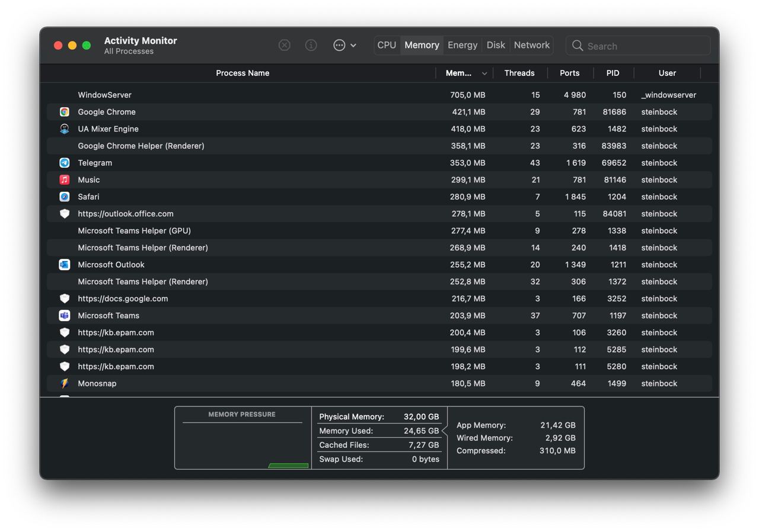Select the Music app icon
This screenshot has width=759, height=532.
(x=65, y=180)
